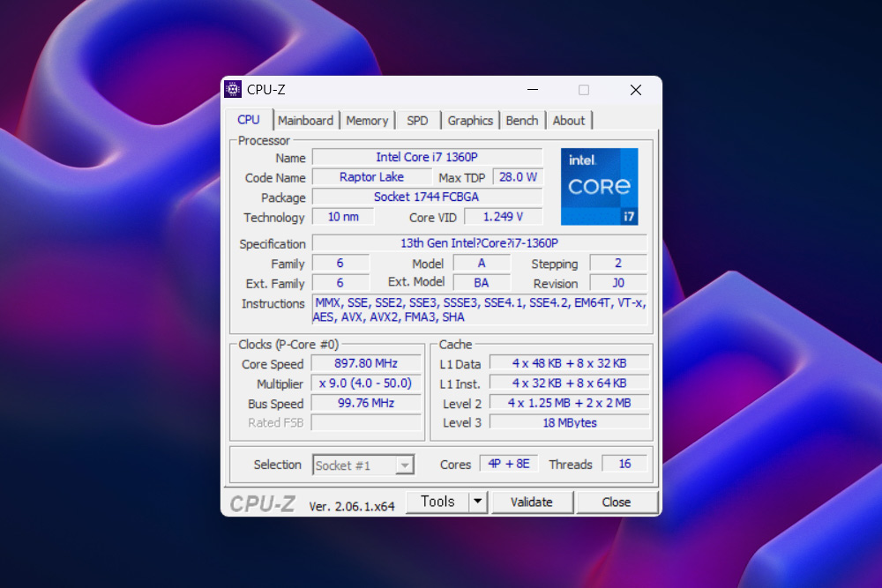The image size is (882, 588).
Task: Click the specification 13th Gen Intel Core i7-1360P
Action: pyautogui.click(x=479, y=243)
